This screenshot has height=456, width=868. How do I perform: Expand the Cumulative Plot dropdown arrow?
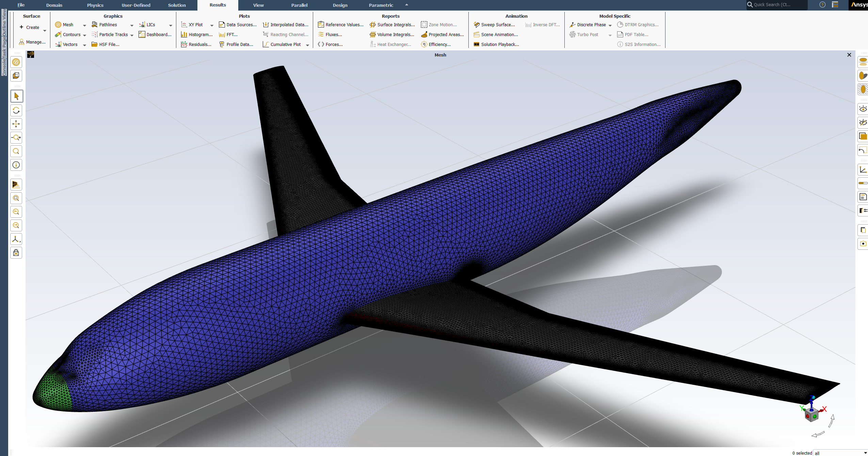[x=307, y=45]
